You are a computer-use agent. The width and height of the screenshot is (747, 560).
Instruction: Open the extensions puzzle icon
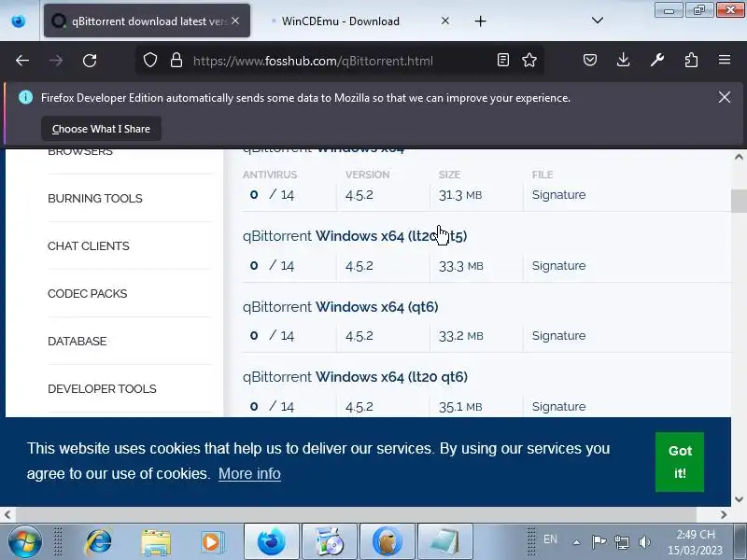[691, 60]
